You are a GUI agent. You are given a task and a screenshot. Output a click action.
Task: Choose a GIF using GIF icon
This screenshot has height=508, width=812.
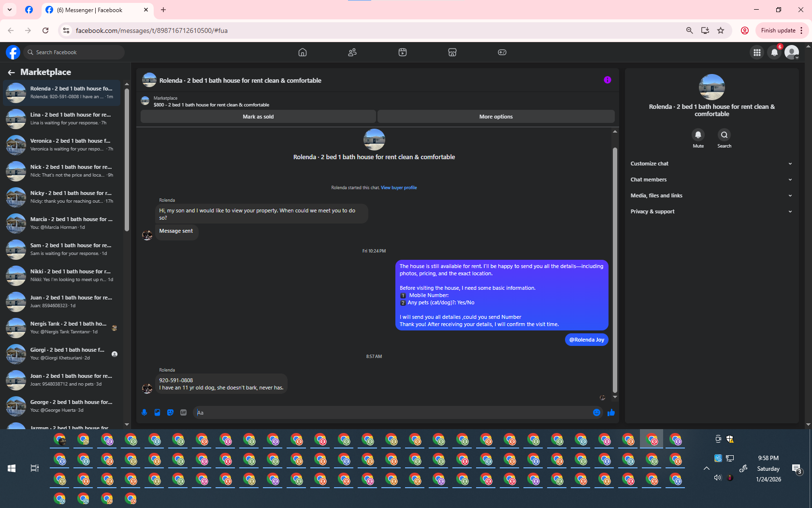183,413
